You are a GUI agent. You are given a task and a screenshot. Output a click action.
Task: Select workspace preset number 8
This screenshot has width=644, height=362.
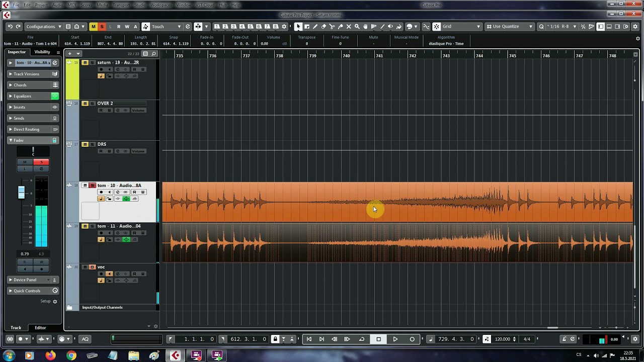click(276, 26)
